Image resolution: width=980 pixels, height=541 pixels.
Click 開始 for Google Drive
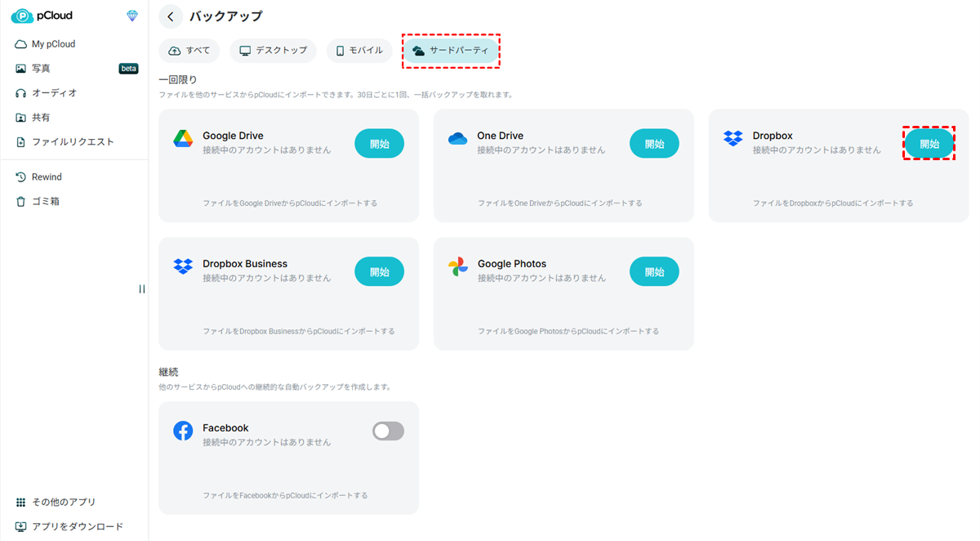pos(379,144)
